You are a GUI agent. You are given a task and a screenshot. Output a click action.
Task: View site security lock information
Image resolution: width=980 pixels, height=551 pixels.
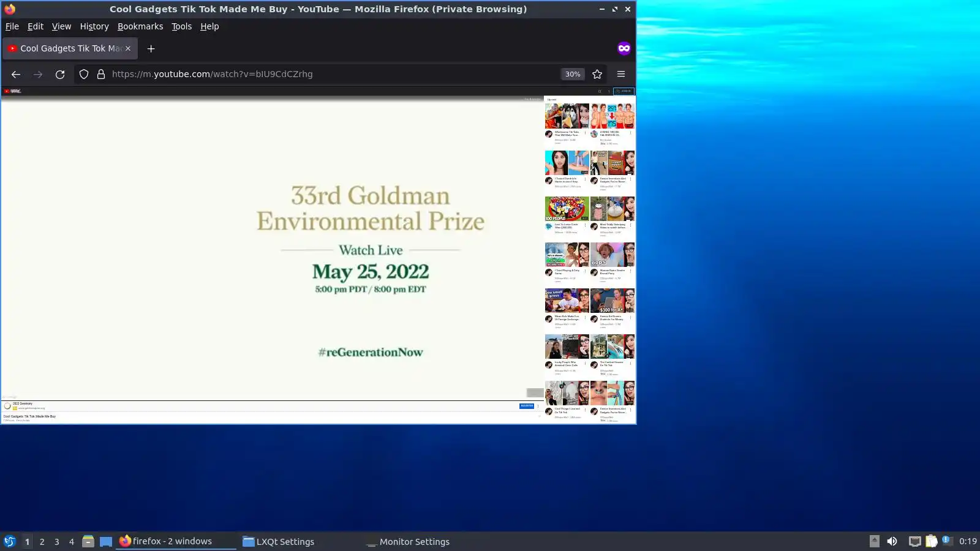coord(101,74)
